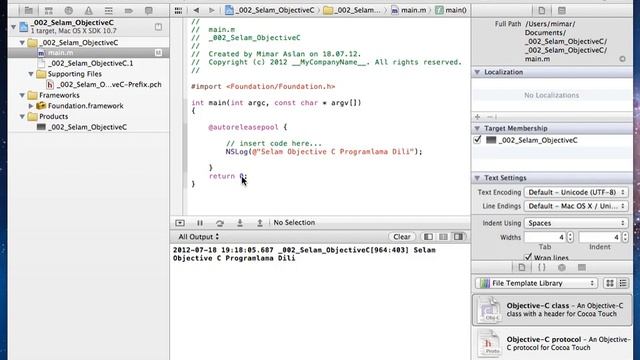The width and height of the screenshot is (640, 360).
Task: Show only the console pane
Action: tap(458, 237)
